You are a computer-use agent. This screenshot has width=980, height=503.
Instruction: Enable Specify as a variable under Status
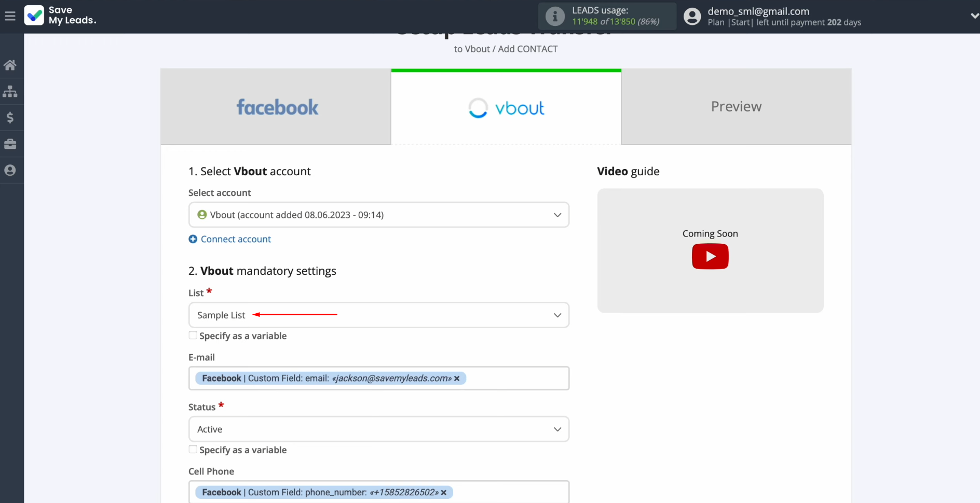point(193,450)
